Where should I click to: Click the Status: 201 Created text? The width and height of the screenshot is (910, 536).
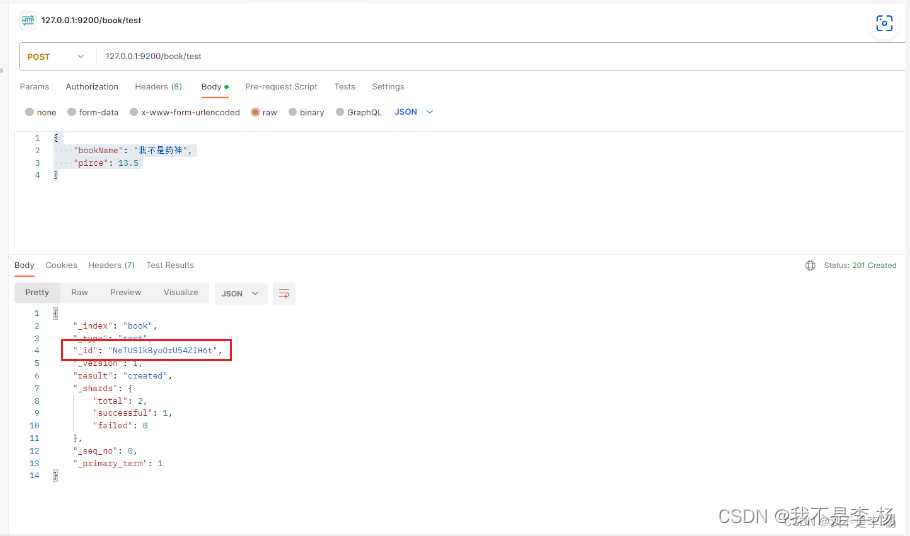pos(860,265)
